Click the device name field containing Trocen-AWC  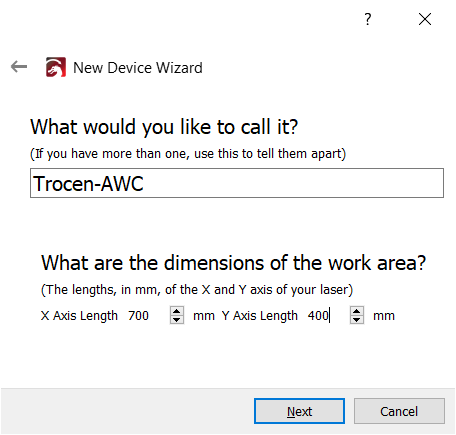237,183
